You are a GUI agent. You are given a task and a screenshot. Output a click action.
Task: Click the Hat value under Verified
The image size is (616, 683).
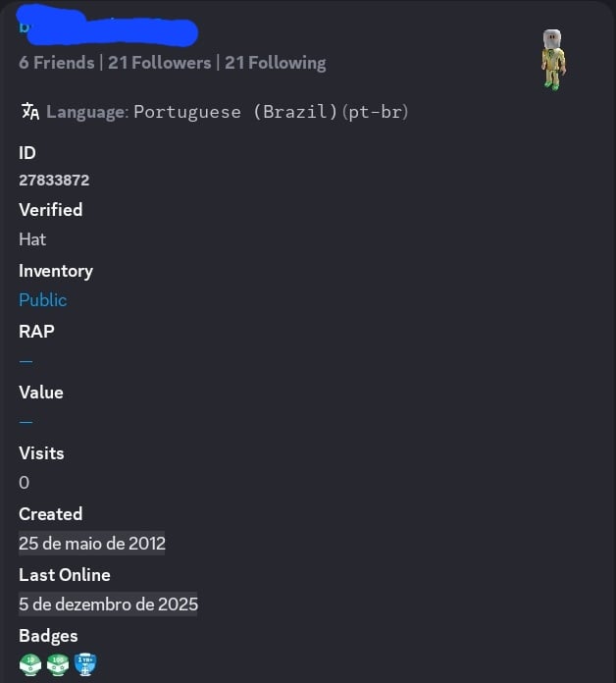pos(32,239)
